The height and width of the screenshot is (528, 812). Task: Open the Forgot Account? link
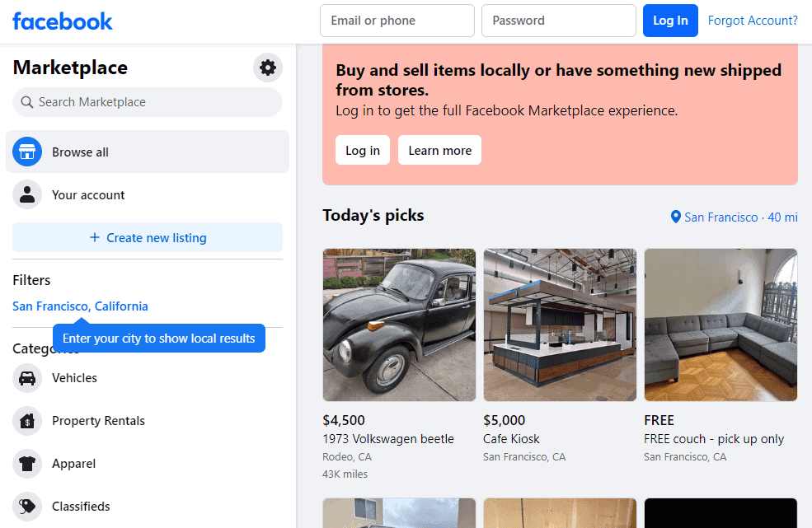pyautogui.click(x=753, y=21)
